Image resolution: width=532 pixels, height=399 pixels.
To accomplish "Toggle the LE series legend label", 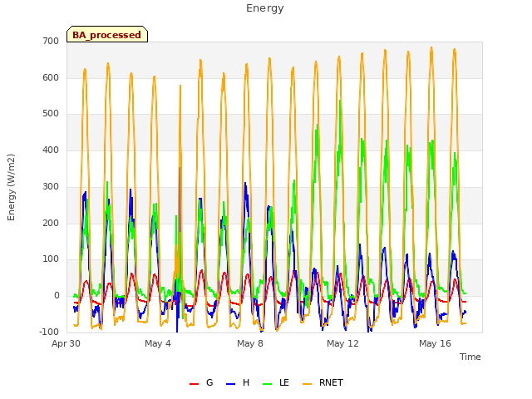I will tap(284, 382).
